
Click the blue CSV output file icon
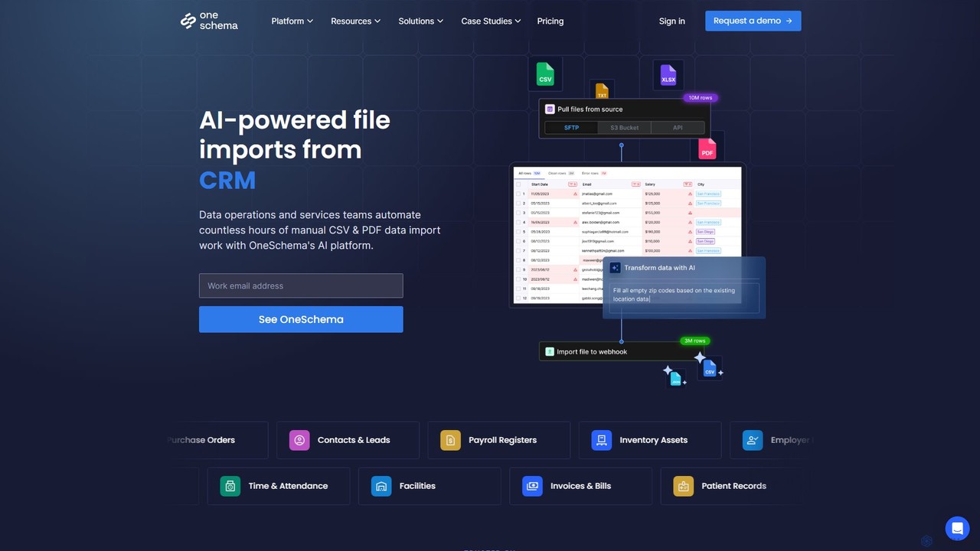710,369
